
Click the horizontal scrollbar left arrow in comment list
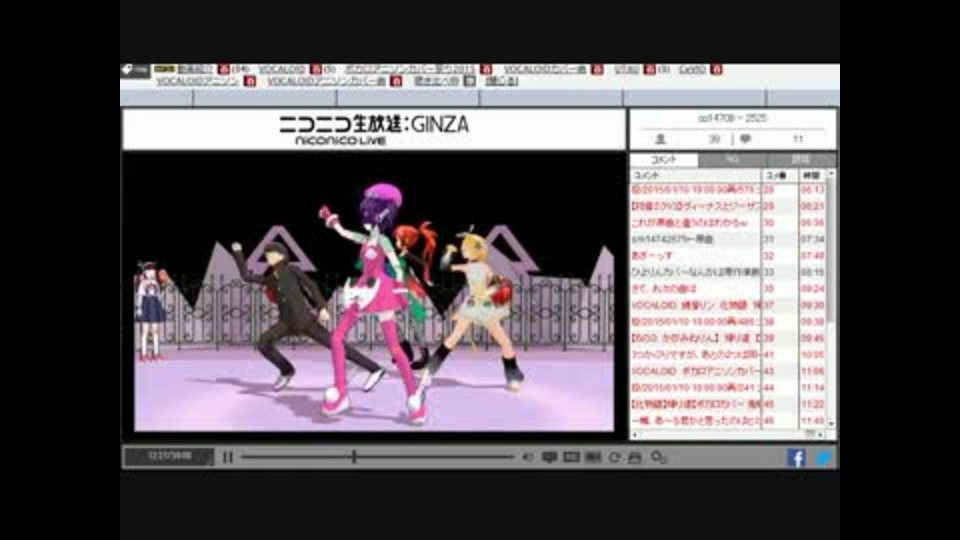tap(635, 434)
